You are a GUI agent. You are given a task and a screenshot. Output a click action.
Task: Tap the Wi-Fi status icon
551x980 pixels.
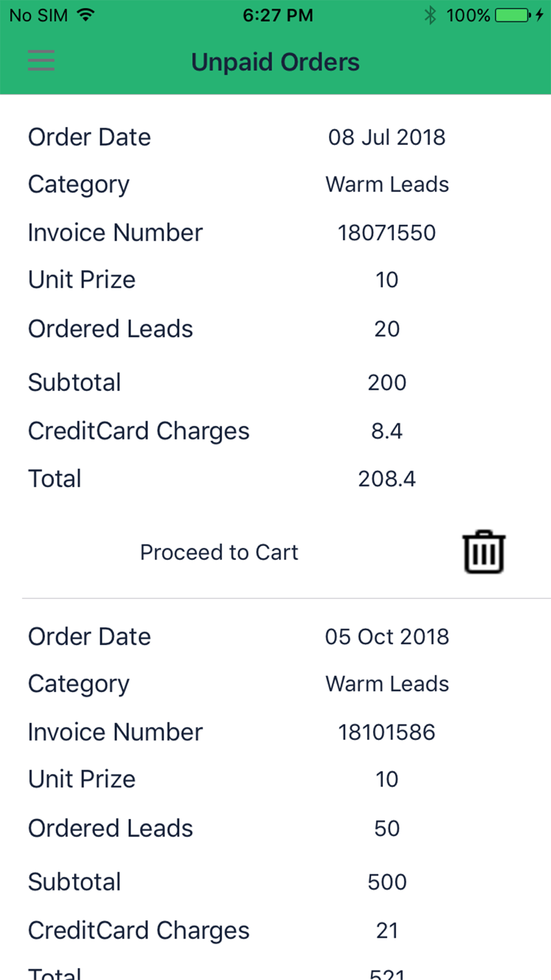click(x=85, y=15)
